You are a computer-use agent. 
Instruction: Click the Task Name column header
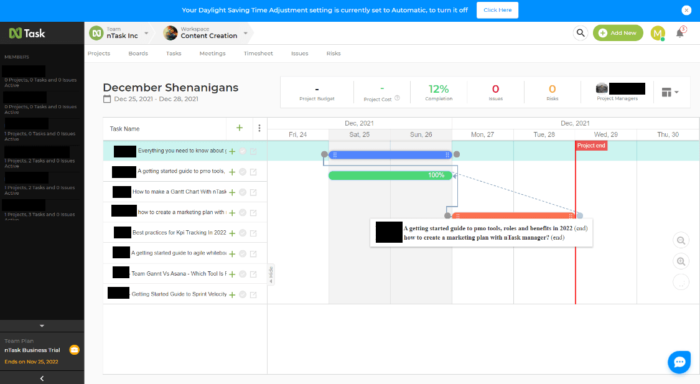click(x=125, y=129)
